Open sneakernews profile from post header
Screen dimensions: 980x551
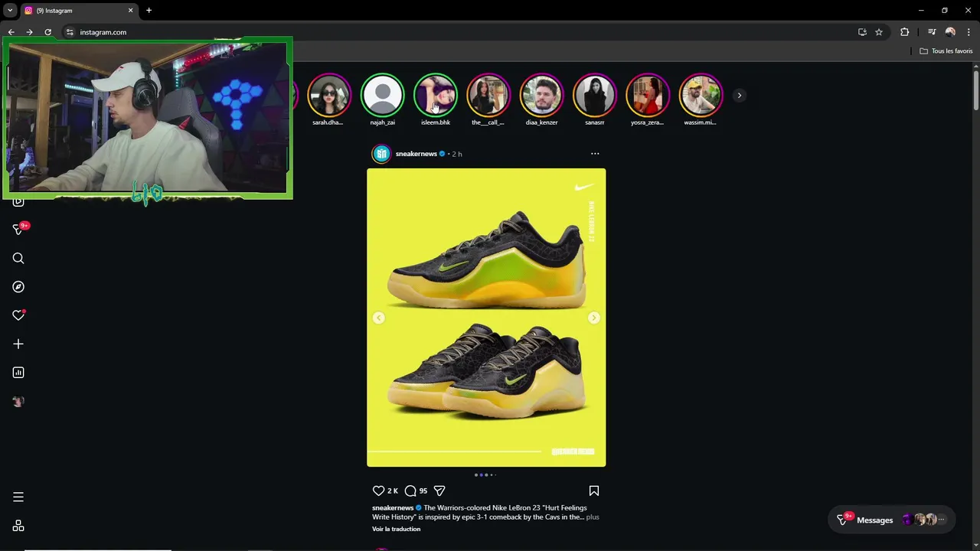(416, 154)
